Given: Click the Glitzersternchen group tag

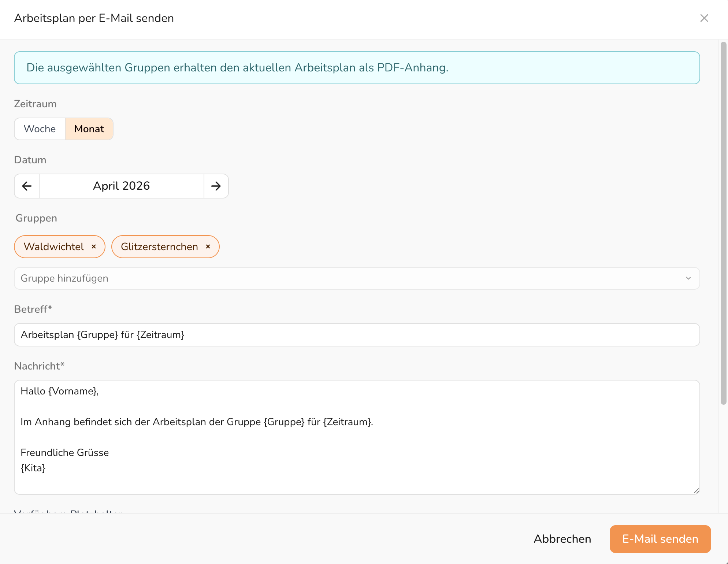Looking at the screenshot, I should tap(159, 247).
